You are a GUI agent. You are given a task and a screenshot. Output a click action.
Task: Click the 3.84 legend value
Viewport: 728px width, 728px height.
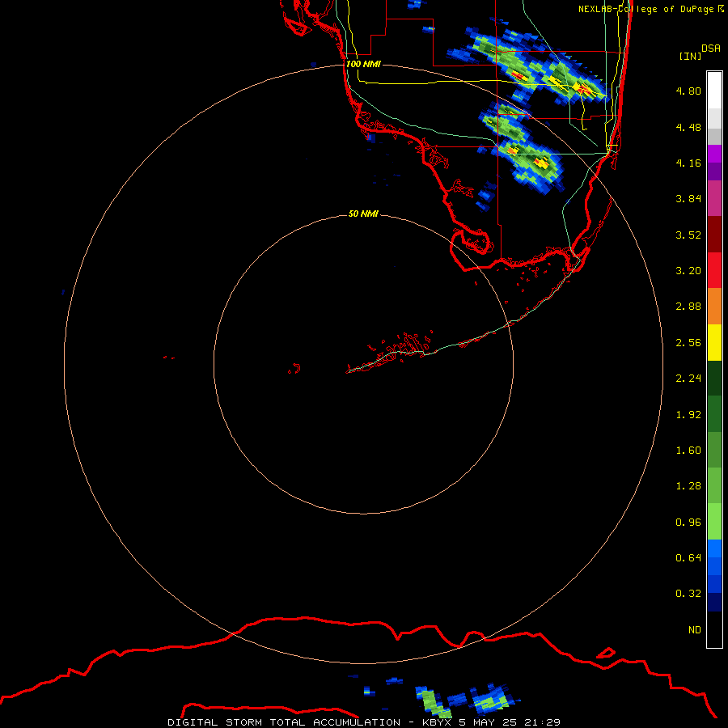tap(688, 199)
